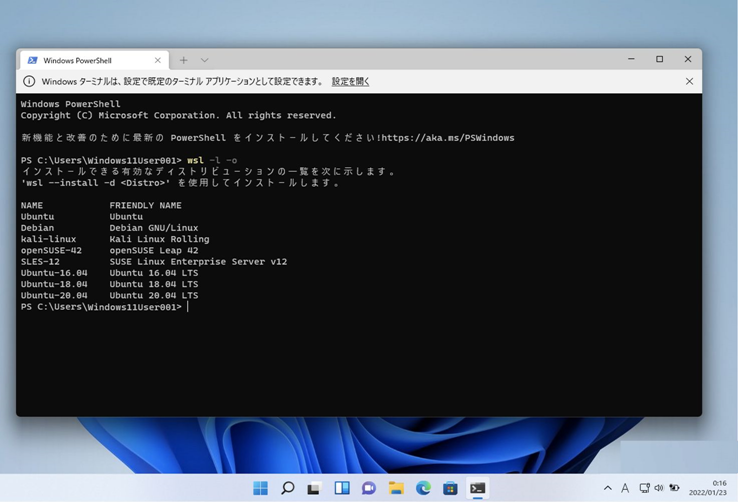Click the Debian GNU/Linux friendly name
Viewport: 738px width, 502px height.
(154, 228)
